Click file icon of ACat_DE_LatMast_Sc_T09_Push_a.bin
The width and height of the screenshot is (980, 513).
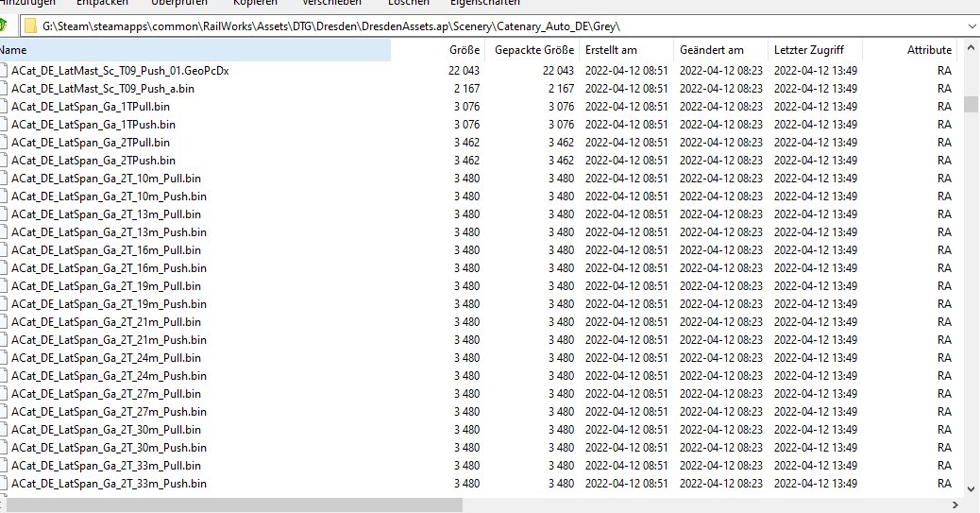(x=4, y=88)
